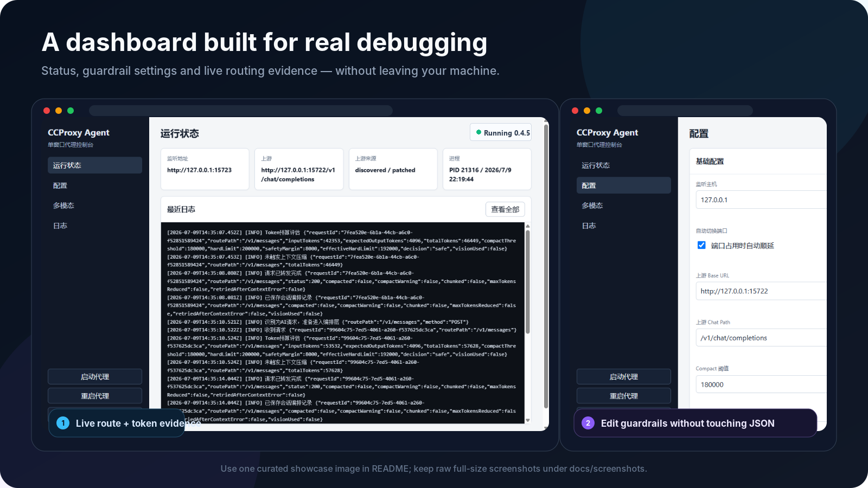
Task: Click the 上游来源 discovered / patched card
Action: (393, 169)
